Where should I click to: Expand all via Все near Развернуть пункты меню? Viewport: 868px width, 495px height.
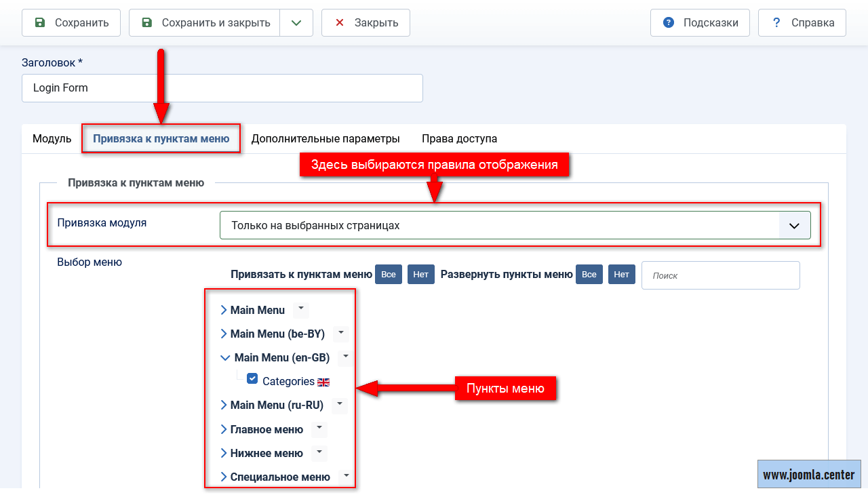[x=589, y=275]
